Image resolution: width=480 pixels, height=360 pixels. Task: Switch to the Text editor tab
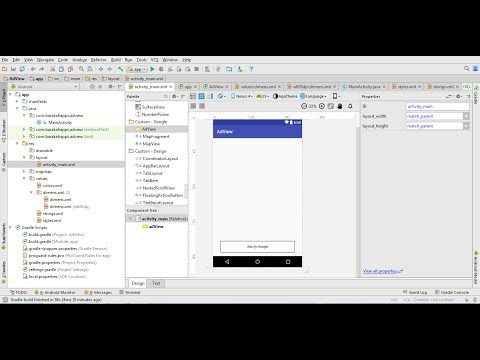point(156,283)
